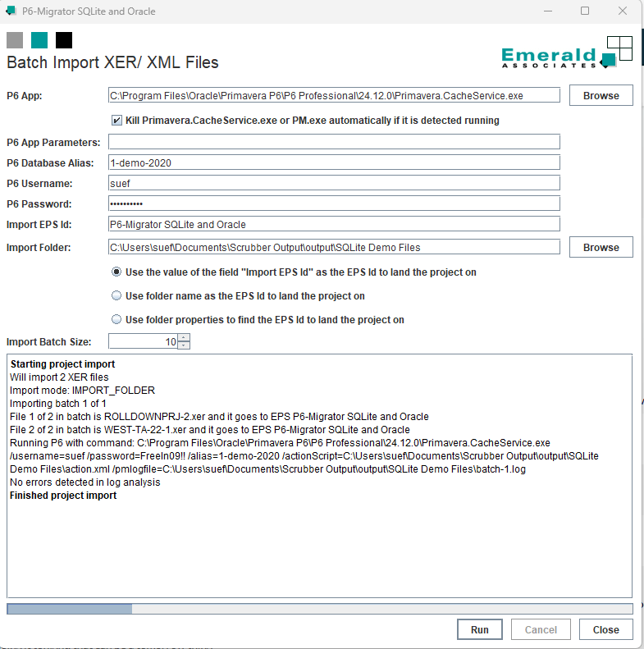Click 'No errors detected in log analysis' line
The image size is (644, 649).
tap(84, 482)
